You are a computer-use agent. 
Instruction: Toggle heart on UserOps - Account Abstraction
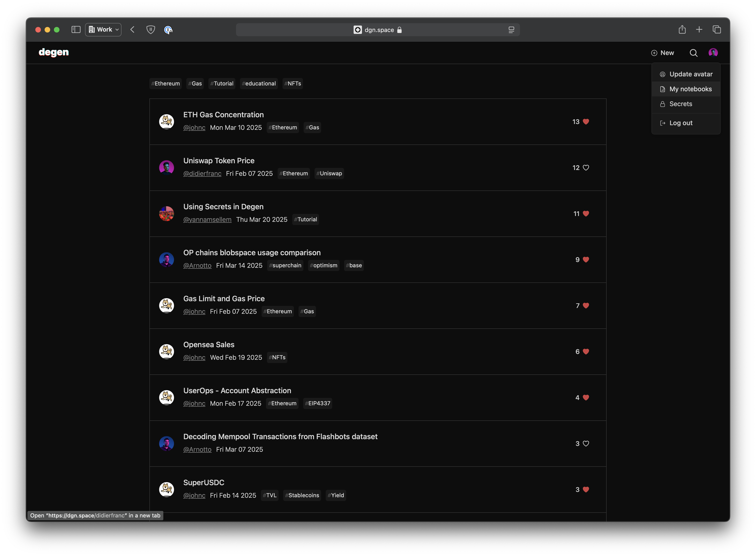click(586, 397)
